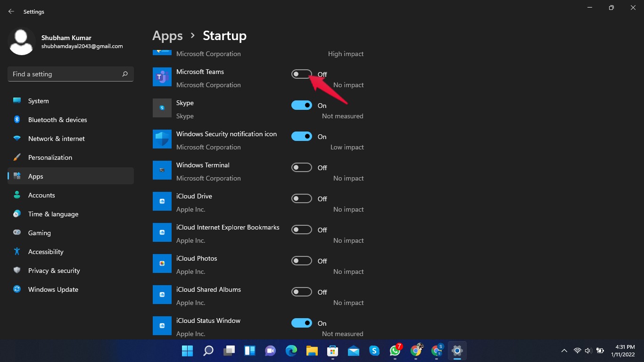
Task: Open the Shubham Kumar account profile
Action: point(66,41)
